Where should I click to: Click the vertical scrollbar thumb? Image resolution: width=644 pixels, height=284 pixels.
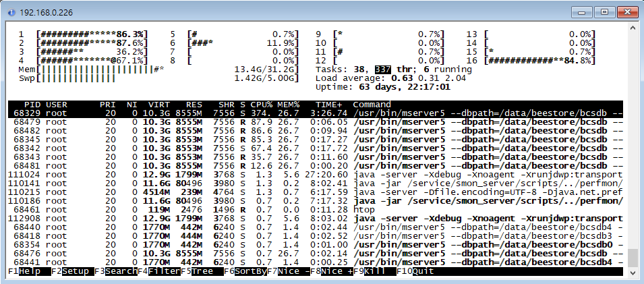633,258
